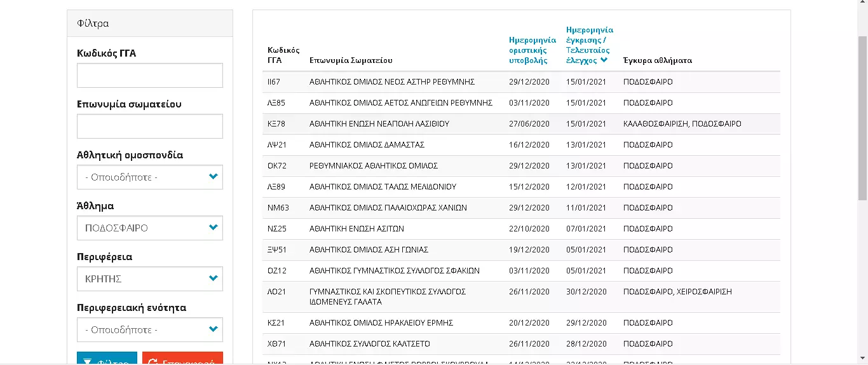
Task: Select the ΑΘΛΗΤΙΚΟΣ ΣΥΛΛΟΓΟΣ ΚΑΛΤΣΕΤΟ row
Action: pyautogui.click(x=369, y=344)
